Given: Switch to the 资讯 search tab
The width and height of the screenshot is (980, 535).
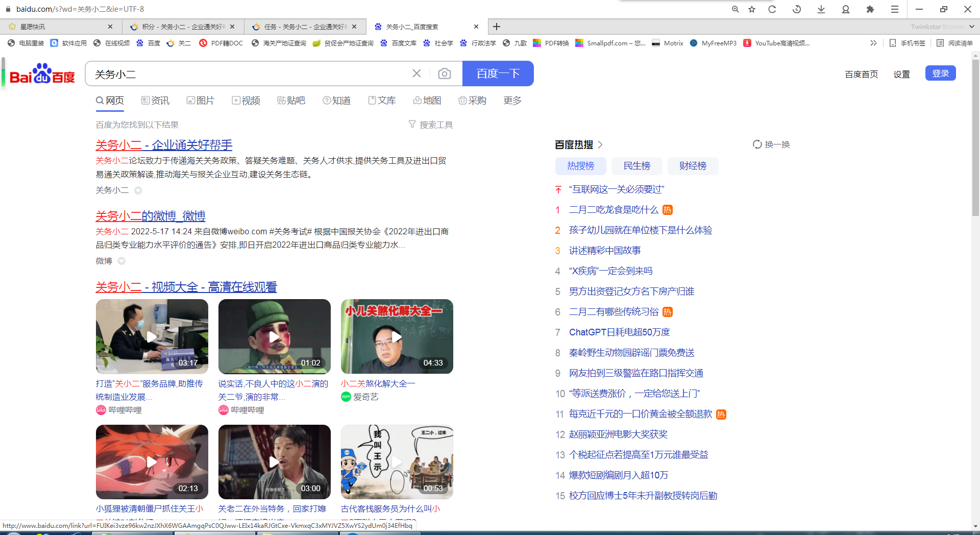Looking at the screenshot, I should click(155, 101).
